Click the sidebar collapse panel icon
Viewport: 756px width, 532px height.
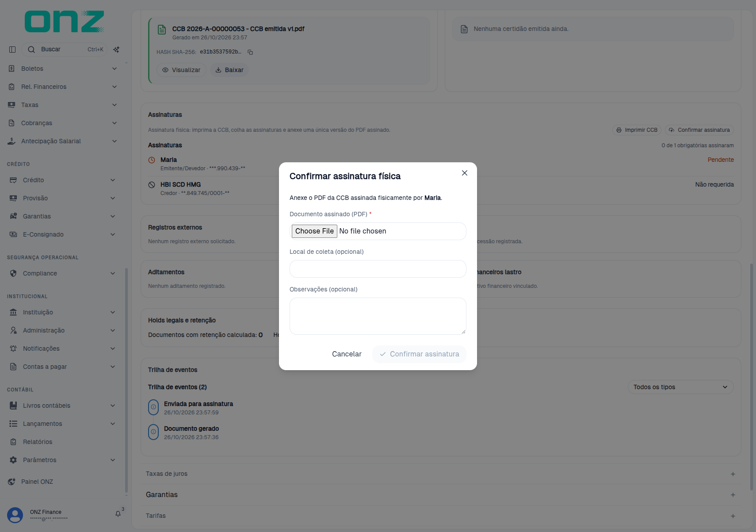pos(12,50)
